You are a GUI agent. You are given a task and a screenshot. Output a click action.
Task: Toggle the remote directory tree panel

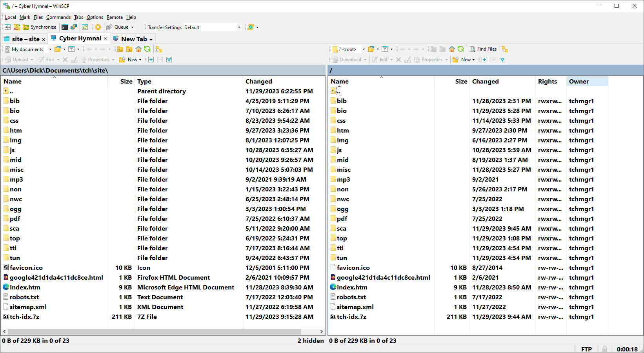click(x=505, y=49)
